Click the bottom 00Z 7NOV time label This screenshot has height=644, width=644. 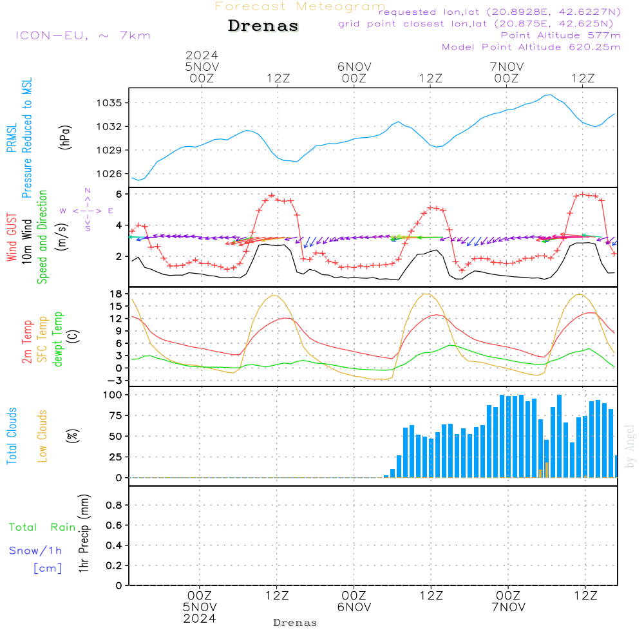tap(509, 601)
